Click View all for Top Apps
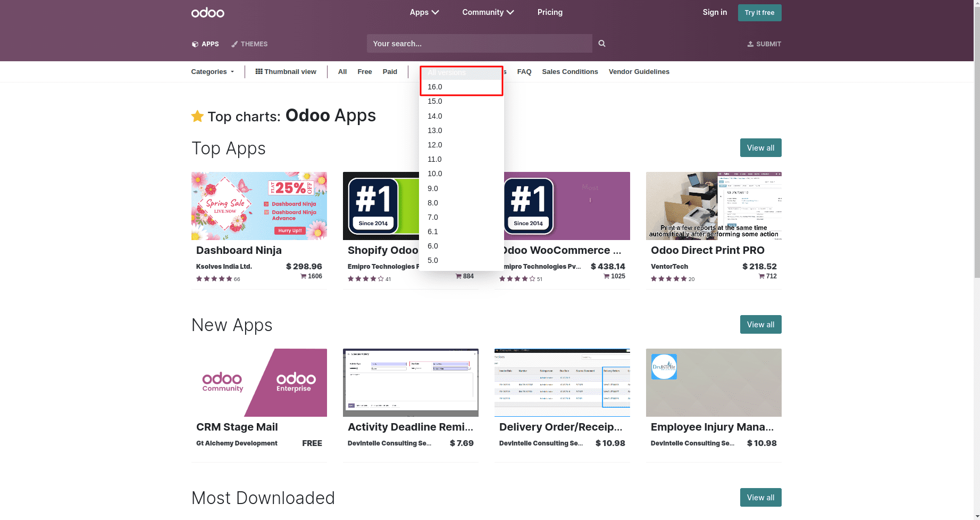 coord(760,148)
